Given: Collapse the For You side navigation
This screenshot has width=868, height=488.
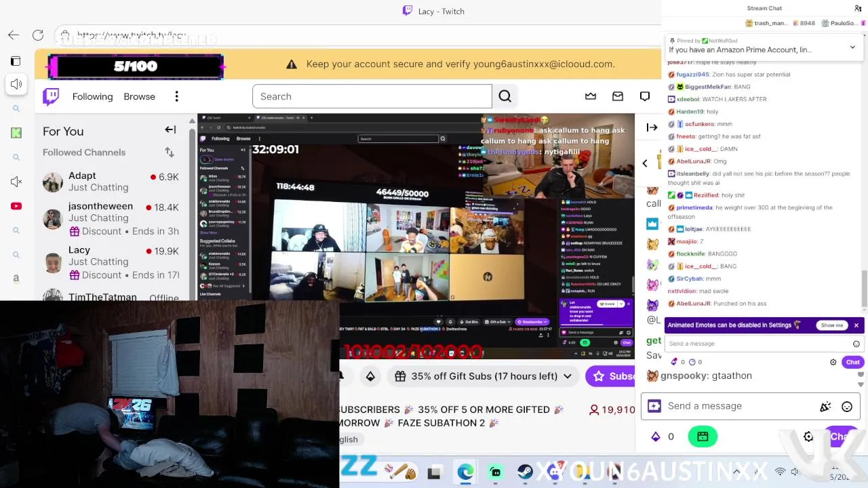Looking at the screenshot, I should (x=170, y=129).
